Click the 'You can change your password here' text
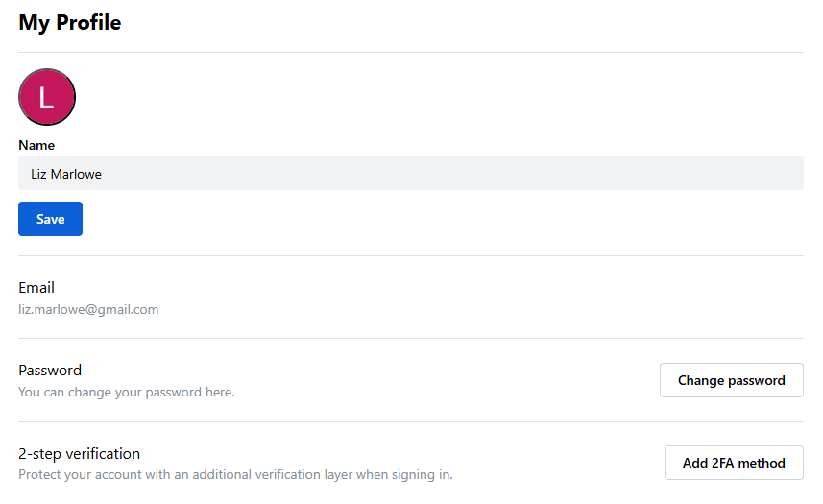The height and width of the screenshot is (504, 823). click(x=126, y=392)
